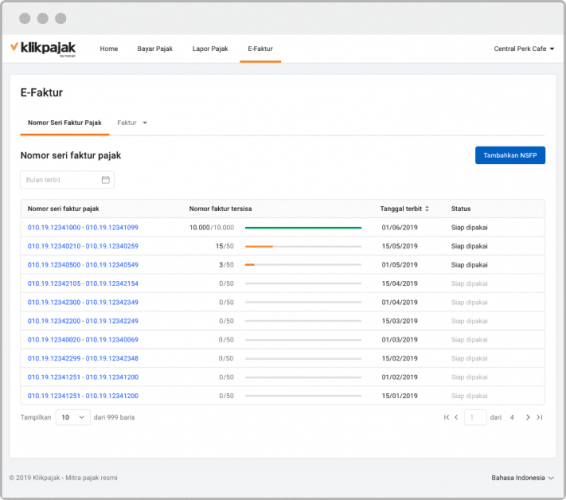Open rows-per-page dropdown showing 10
The width and height of the screenshot is (566, 500).
click(73, 417)
